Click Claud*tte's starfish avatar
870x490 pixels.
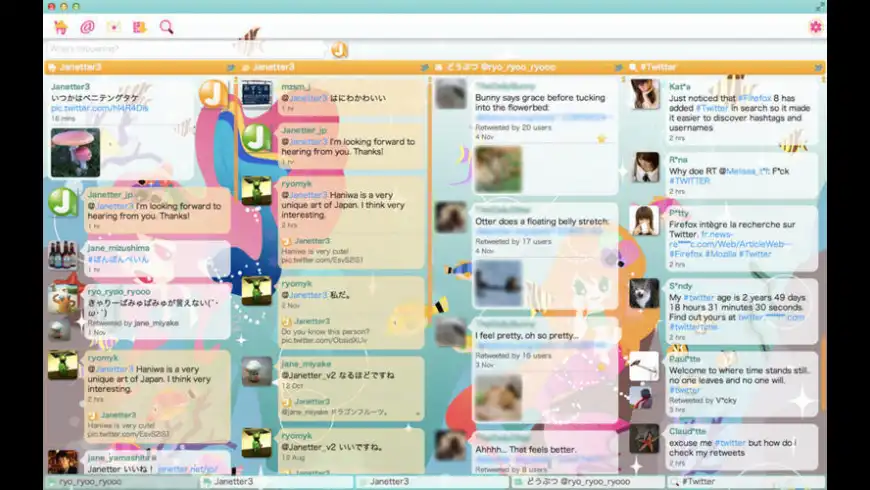pyautogui.click(x=644, y=438)
